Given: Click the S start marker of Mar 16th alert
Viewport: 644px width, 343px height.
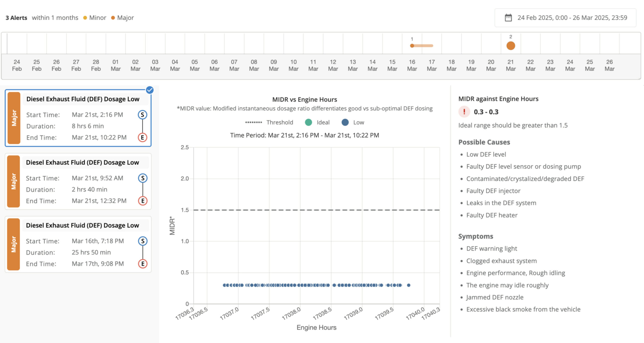Looking at the screenshot, I should pos(143,241).
